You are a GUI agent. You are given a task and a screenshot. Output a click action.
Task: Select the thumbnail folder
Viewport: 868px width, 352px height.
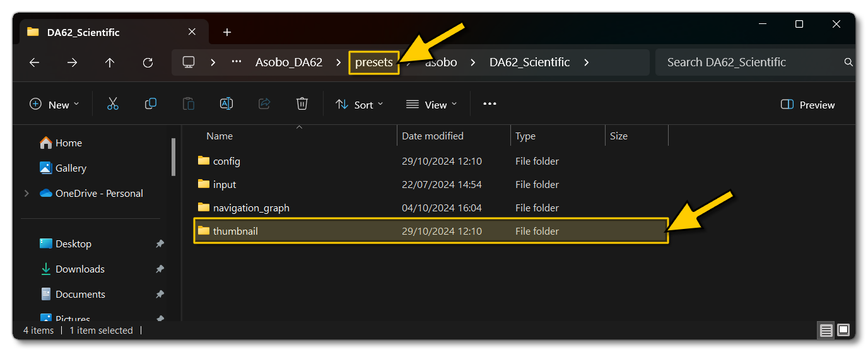tap(430, 231)
